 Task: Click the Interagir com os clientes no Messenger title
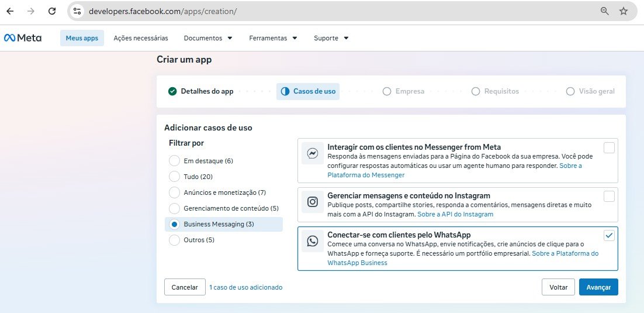click(414, 147)
